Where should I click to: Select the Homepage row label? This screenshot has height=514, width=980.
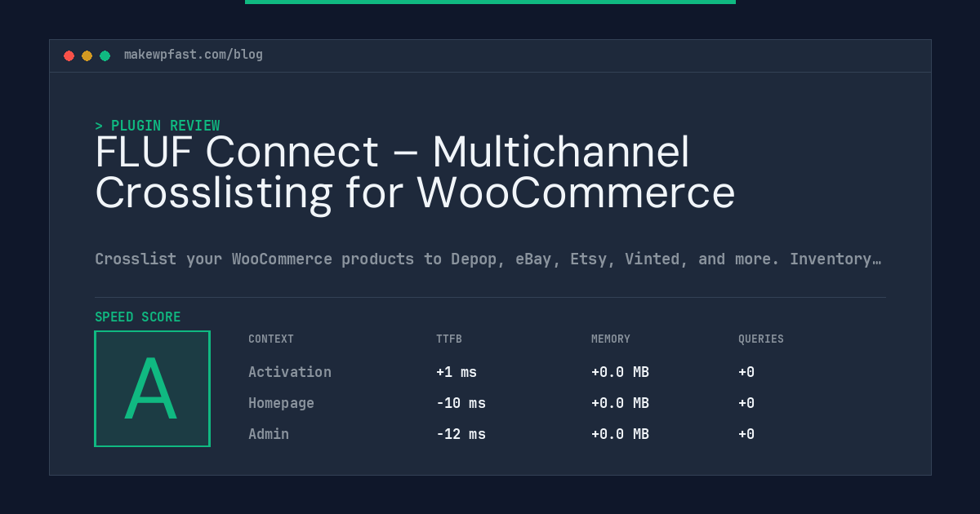pyautogui.click(x=281, y=403)
